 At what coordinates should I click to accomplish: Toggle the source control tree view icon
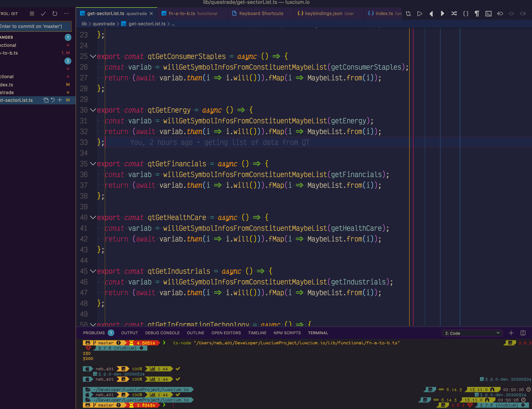pos(32,14)
